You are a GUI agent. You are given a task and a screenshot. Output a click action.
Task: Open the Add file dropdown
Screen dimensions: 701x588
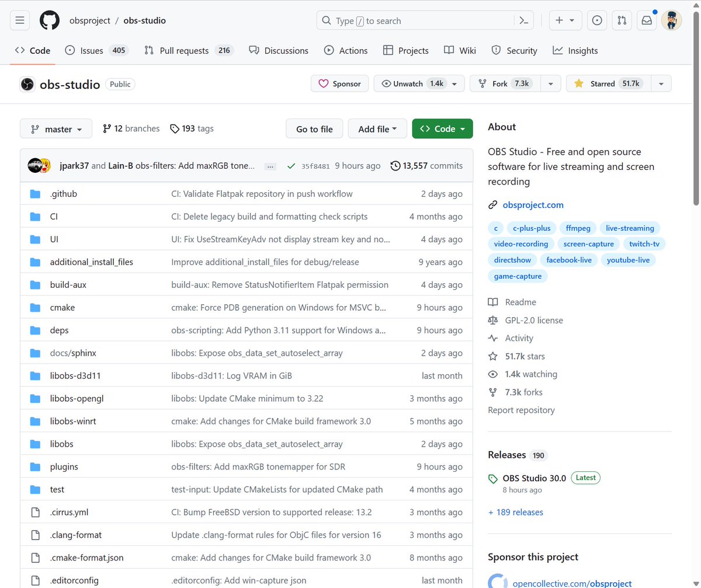click(x=377, y=129)
